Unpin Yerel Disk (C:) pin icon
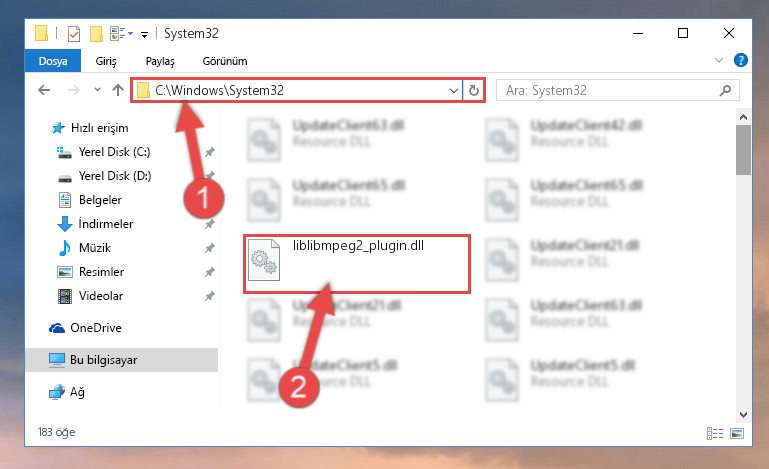The image size is (769, 469). pyautogui.click(x=209, y=152)
